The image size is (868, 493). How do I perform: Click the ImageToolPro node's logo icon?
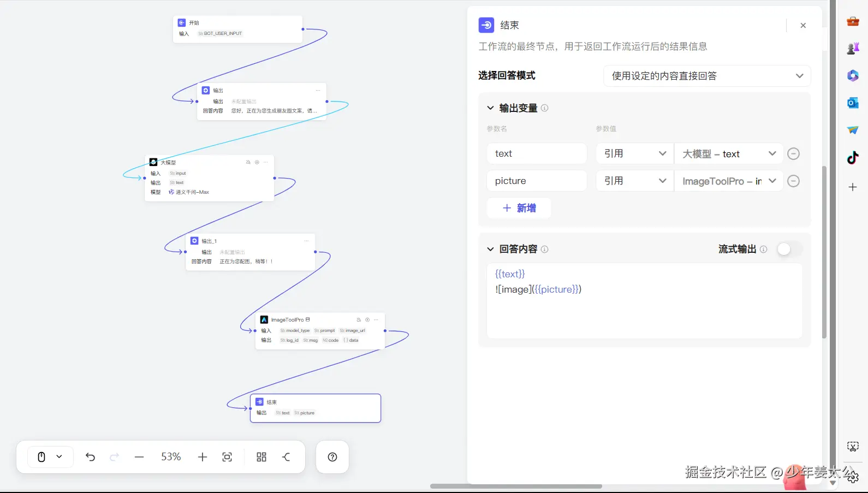pos(264,319)
